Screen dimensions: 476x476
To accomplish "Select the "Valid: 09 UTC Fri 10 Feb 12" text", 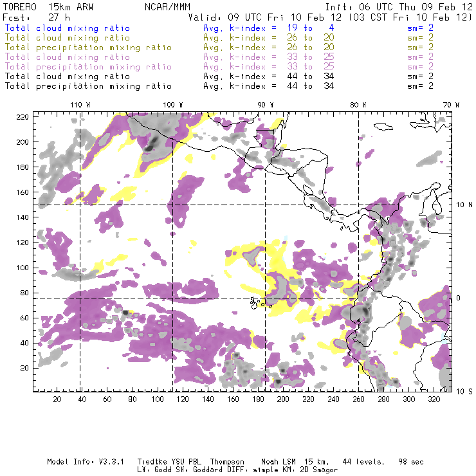I will 265,17.
